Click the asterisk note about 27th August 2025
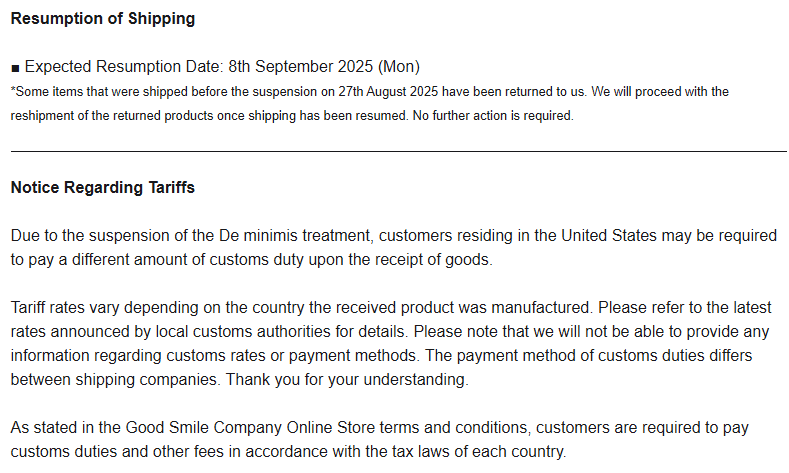This screenshot has width=789, height=473. point(370,104)
